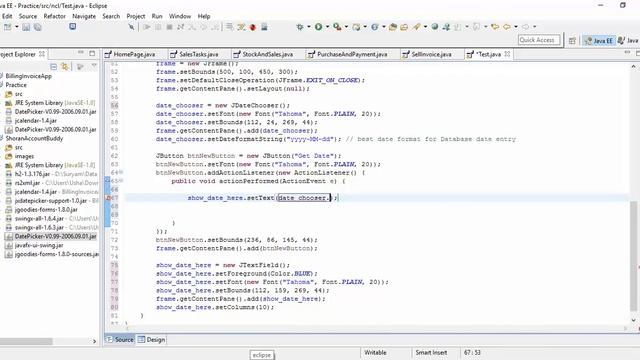Select the jgoodies-forms-1.8.0.jar entry
640x360 pixels.
coord(46,210)
